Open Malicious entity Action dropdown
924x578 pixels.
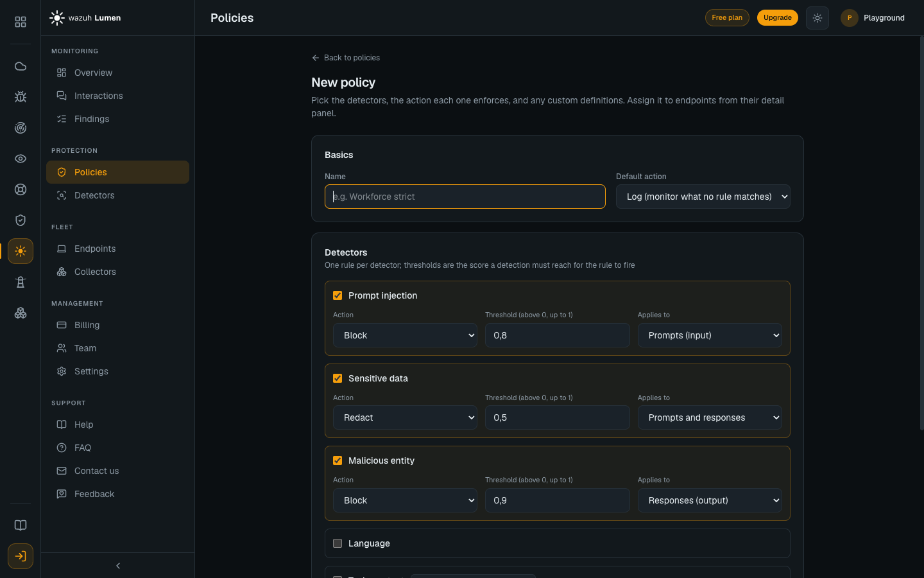[x=405, y=500]
